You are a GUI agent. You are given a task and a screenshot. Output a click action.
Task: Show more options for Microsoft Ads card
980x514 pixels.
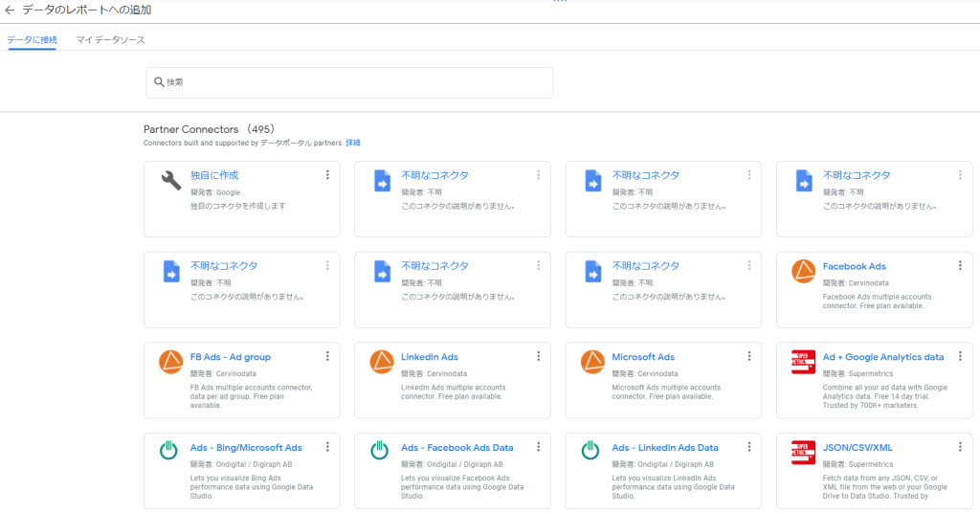click(x=749, y=356)
